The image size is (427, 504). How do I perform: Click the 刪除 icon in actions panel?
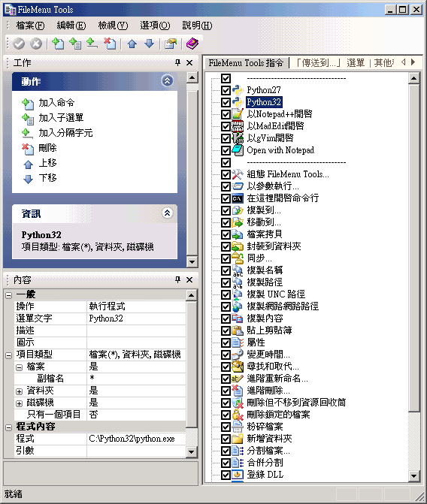(x=28, y=148)
